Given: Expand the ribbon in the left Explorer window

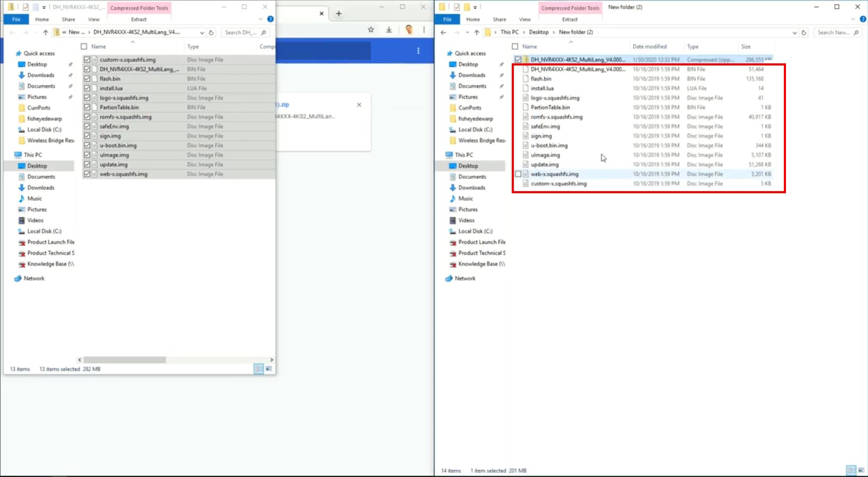Looking at the screenshot, I should [x=261, y=19].
